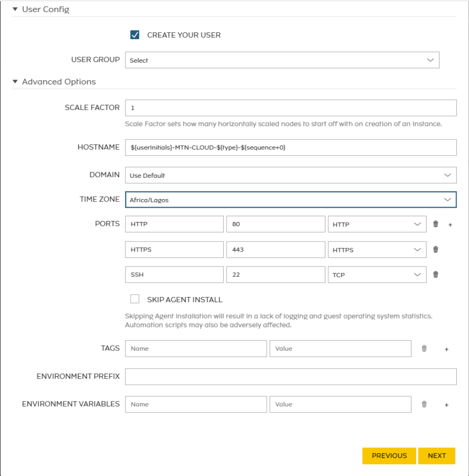Add a new environment variable row
Image resolution: width=469 pixels, height=476 pixels.
pyautogui.click(x=447, y=405)
